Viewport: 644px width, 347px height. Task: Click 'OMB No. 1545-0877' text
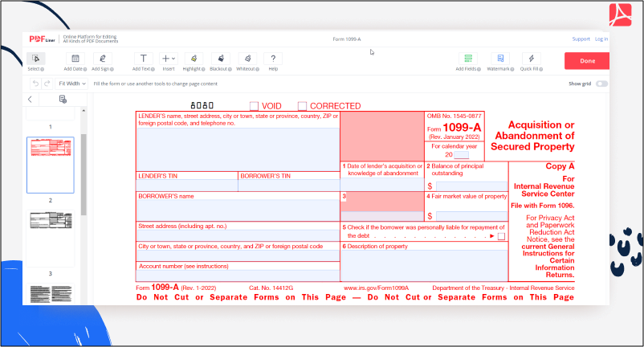pyautogui.click(x=454, y=116)
